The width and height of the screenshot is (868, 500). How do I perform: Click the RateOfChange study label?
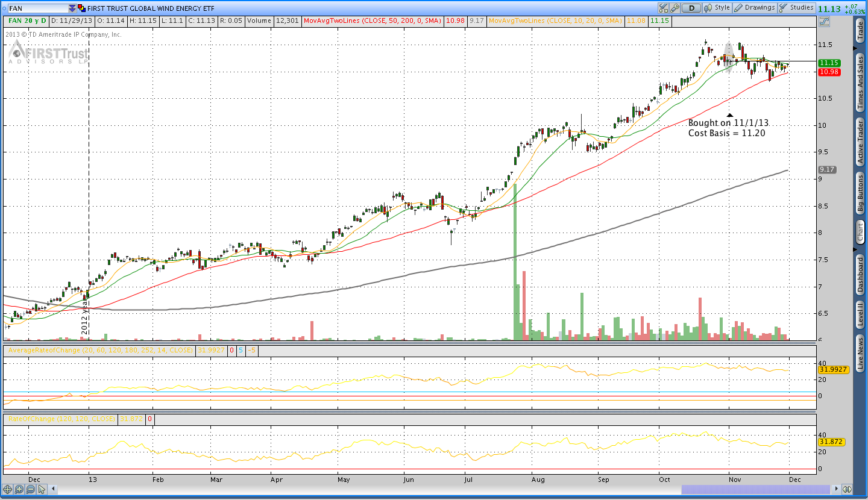pos(61,419)
